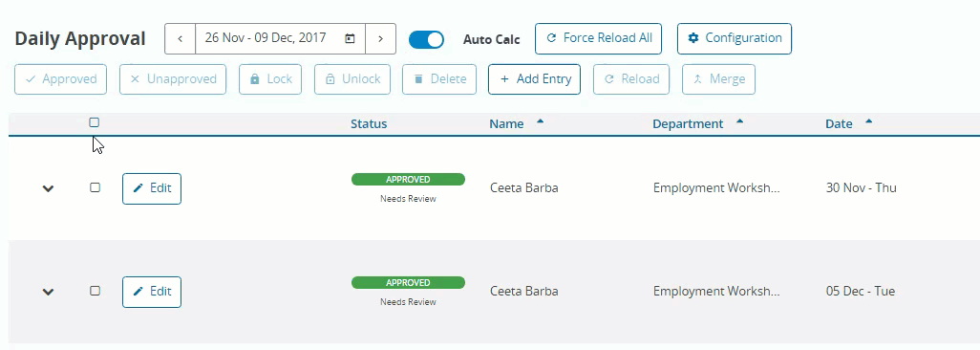
Task: Advance to the next date range
Action: click(380, 39)
